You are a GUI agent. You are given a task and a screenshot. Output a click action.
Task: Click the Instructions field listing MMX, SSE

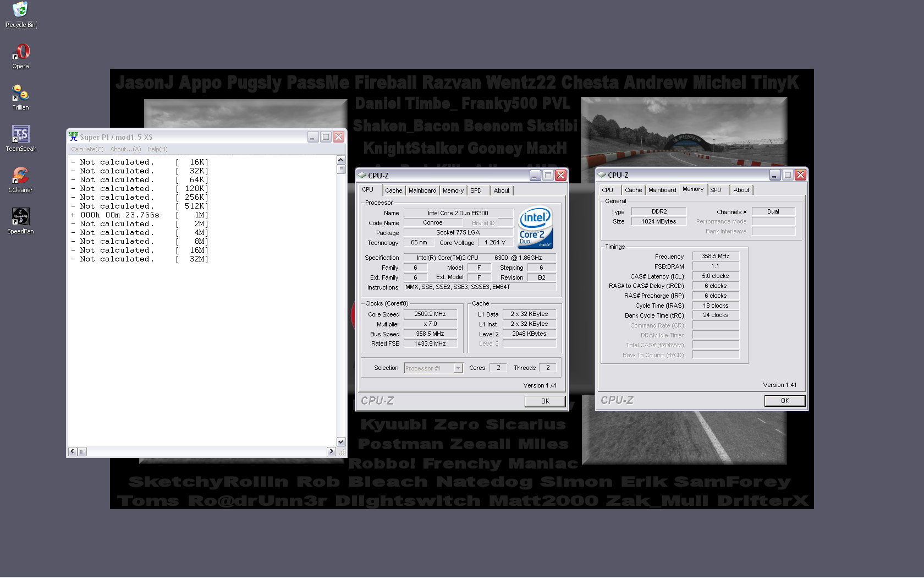(x=480, y=287)
